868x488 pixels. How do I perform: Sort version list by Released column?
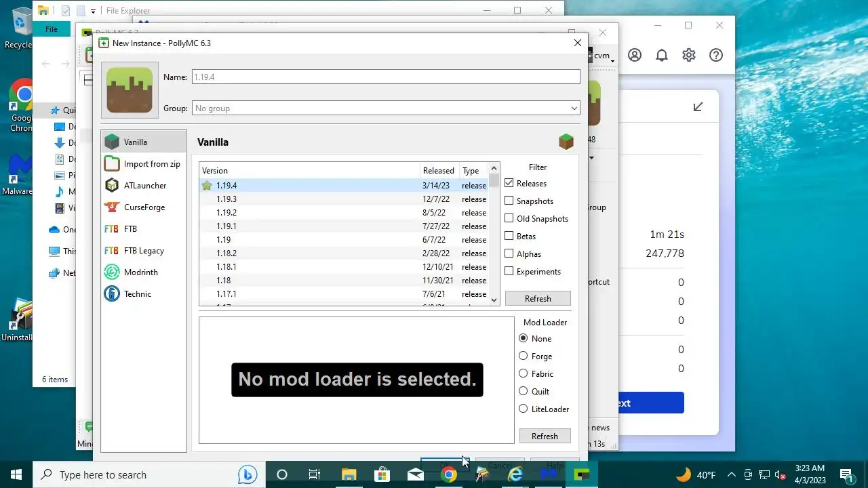pos(439,170)
